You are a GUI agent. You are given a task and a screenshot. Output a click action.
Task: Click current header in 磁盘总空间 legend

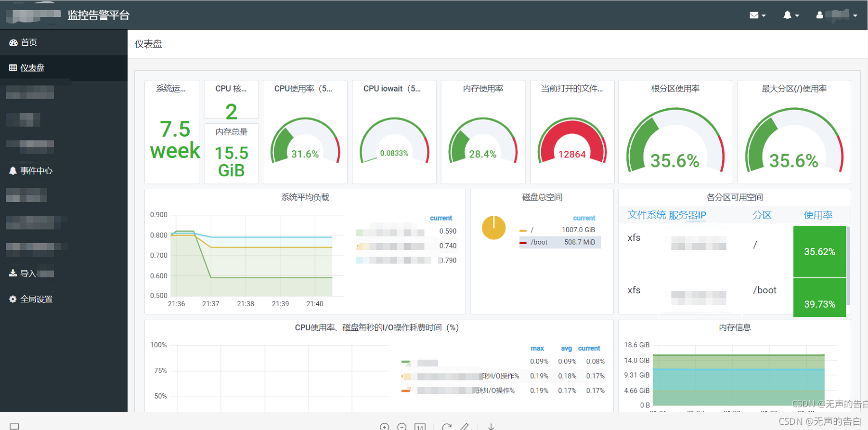(x=584, y=218)
